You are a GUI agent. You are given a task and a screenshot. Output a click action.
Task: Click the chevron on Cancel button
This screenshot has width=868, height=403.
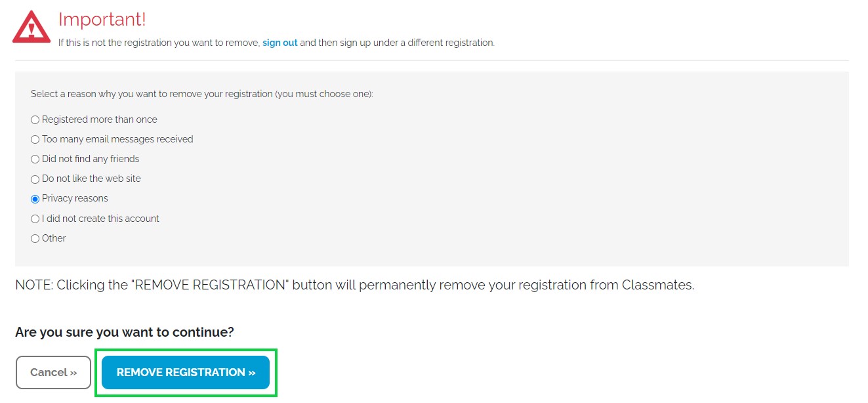pyautogui.click(x=73, y=372)
